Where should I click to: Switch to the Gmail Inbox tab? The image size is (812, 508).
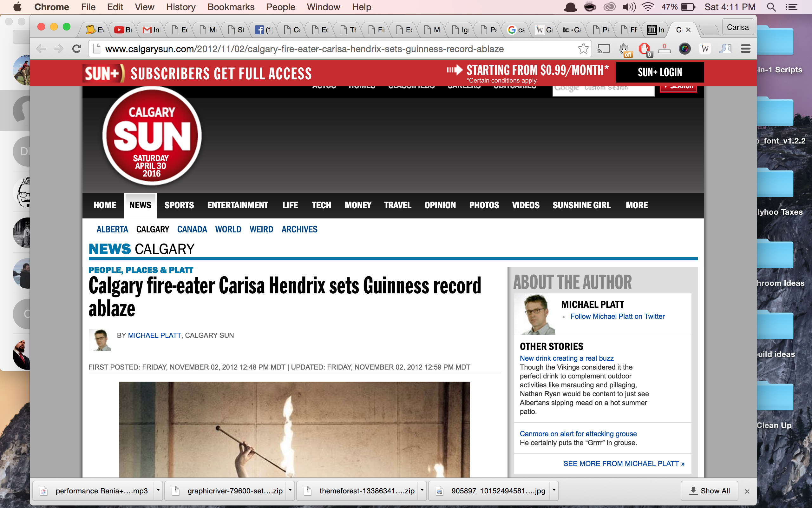(151, 30)
